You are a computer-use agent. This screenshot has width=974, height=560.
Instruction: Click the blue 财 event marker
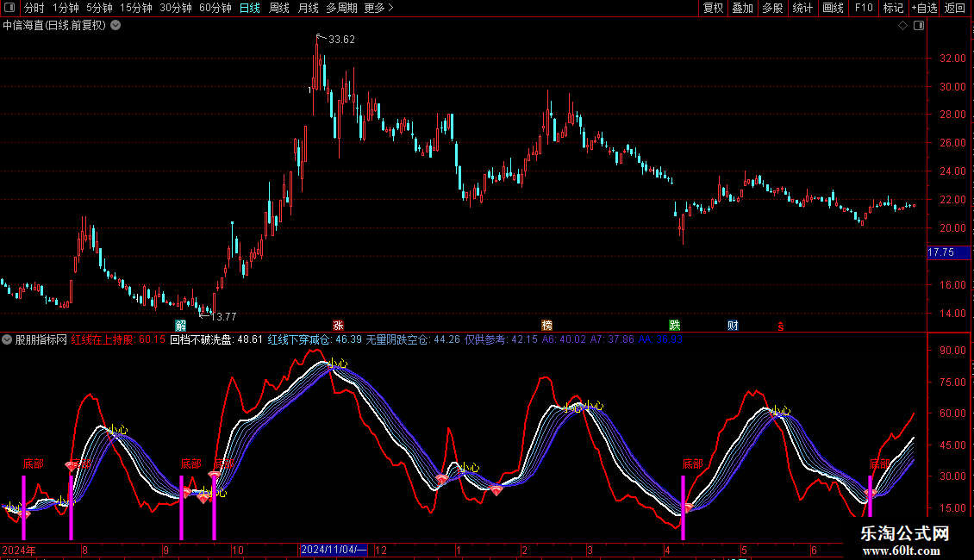coord(733,326)
